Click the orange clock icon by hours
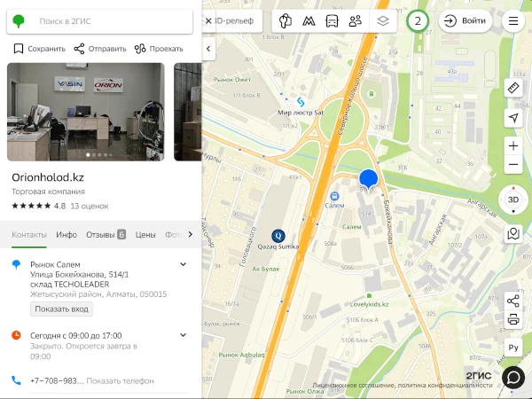Viewport: 532px width, 399px height. tap(16, 335)
